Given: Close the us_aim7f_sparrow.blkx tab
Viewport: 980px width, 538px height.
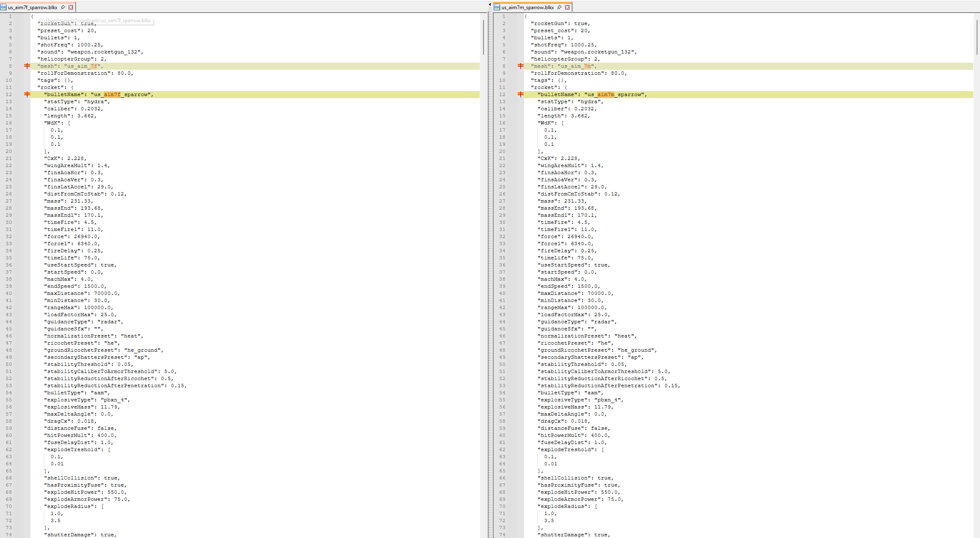Looking at the screenshot, I should point(71,7).
